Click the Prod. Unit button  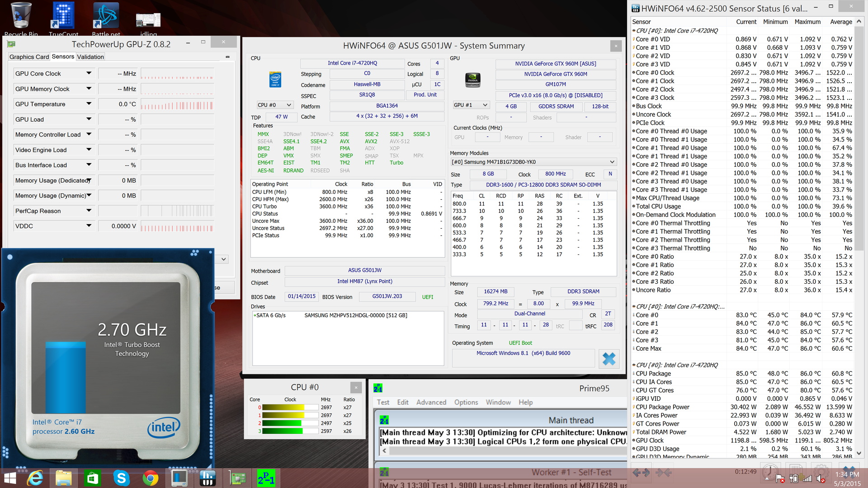click(x=425, y=95)
